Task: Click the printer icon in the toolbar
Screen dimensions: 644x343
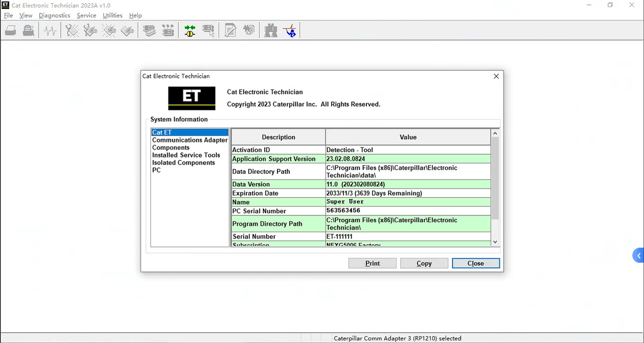Action: (28, 31)
